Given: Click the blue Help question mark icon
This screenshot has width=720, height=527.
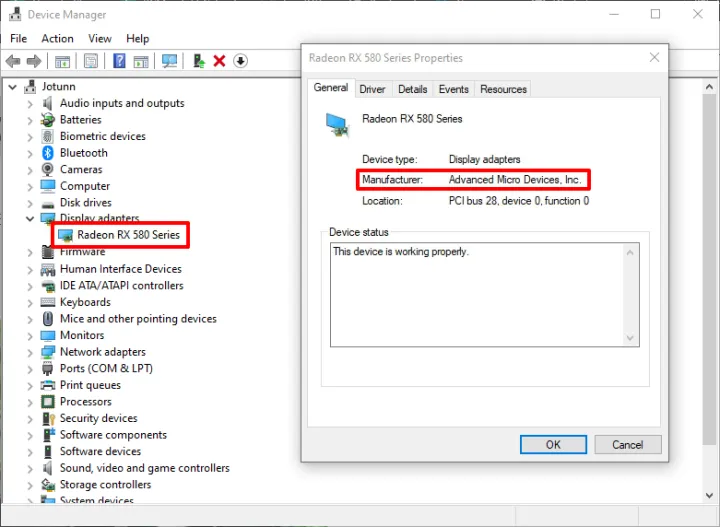Looking at the screenshot, I should coord(119,61).
